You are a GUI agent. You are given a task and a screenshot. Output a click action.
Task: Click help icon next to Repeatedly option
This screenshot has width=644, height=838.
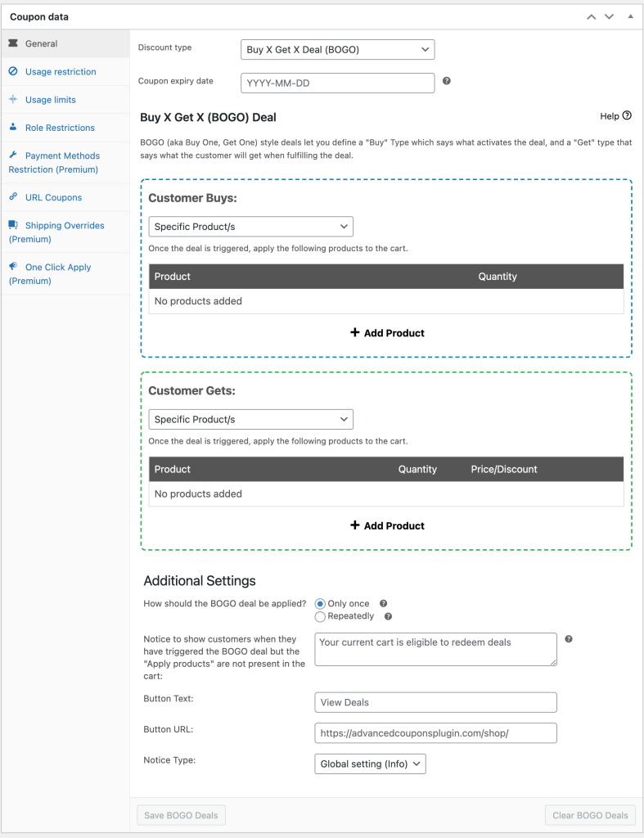[x=388, y=616]
